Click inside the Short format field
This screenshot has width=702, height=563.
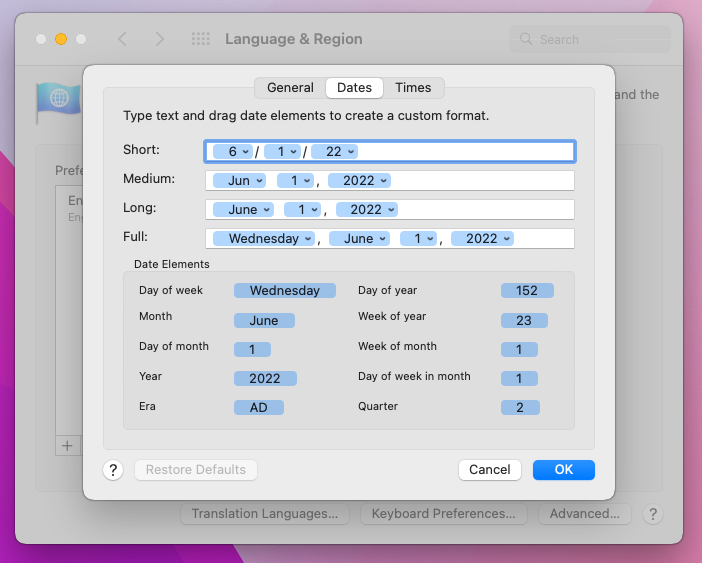coord(460,152)
